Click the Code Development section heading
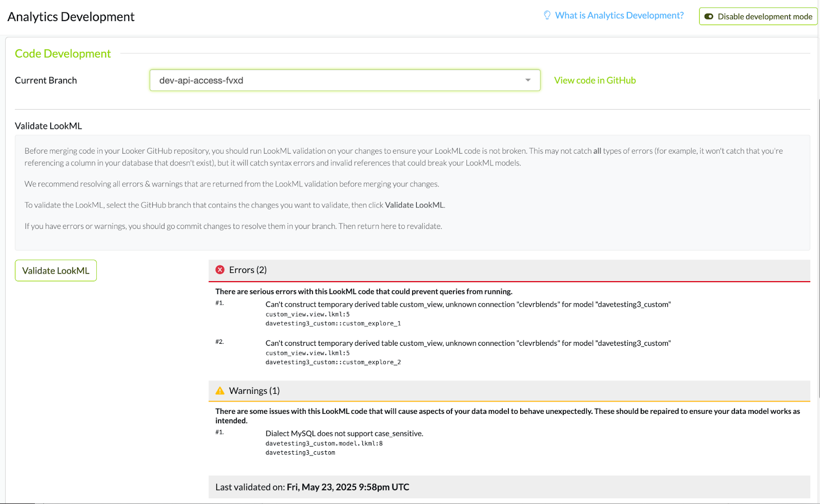Viewport: 820px width, 504px height. click(63, 54)
